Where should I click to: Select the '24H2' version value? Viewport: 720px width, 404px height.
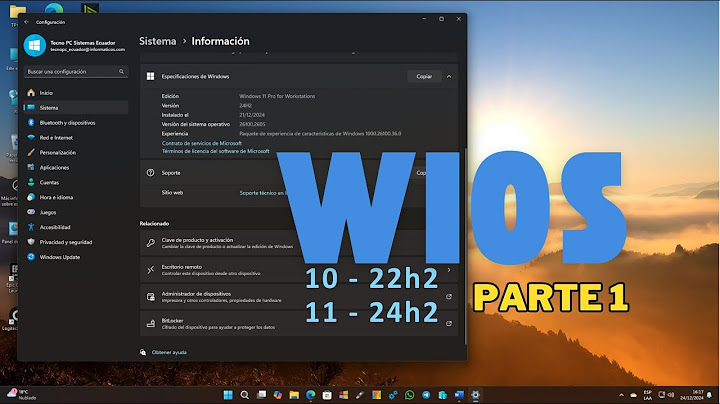point(245,106)
